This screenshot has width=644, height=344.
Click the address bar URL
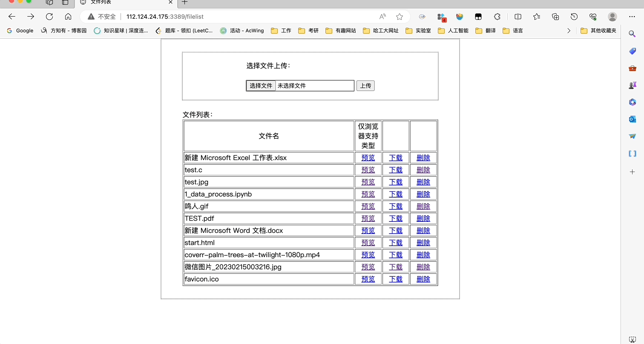[x=165, y=17]
